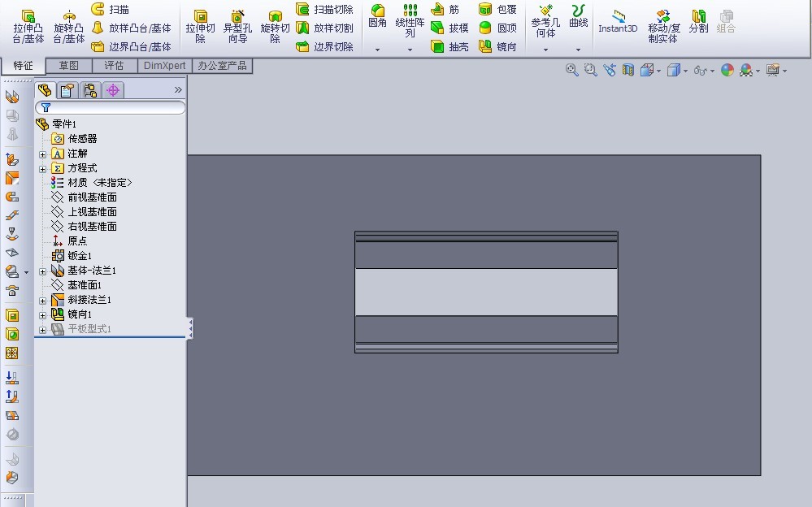Image resolution: width=812 pixels, height=507 pixels.
Task: Select the Base Flange tool in left toolbar
Action: pos(12,97)
